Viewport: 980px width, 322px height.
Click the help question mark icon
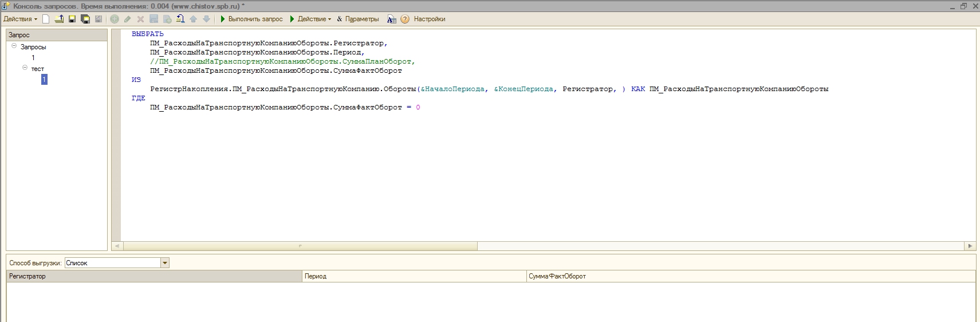(x=405, y=19)
